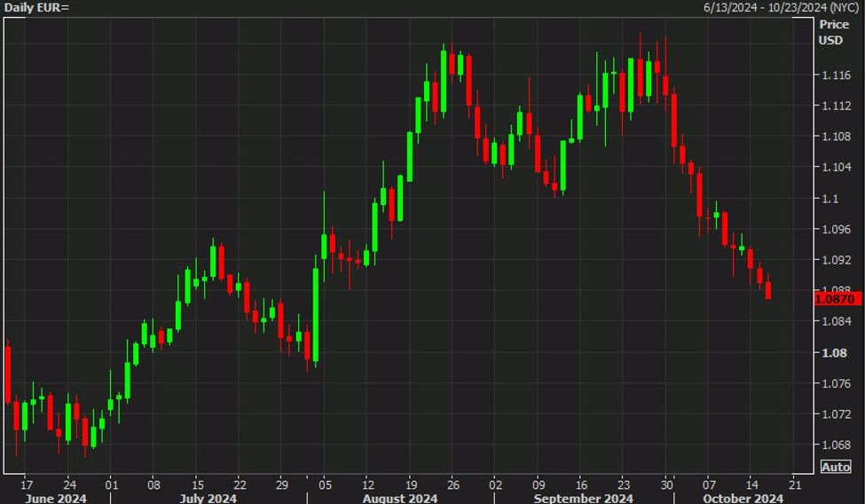Click the 21 date tick on the time axis
This screenshot has height=504, width=865.
794,485
